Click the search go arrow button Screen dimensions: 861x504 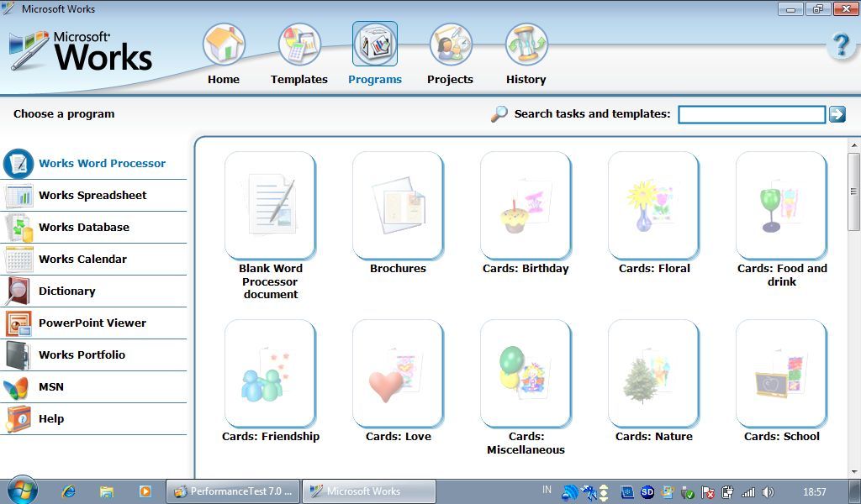837,114
